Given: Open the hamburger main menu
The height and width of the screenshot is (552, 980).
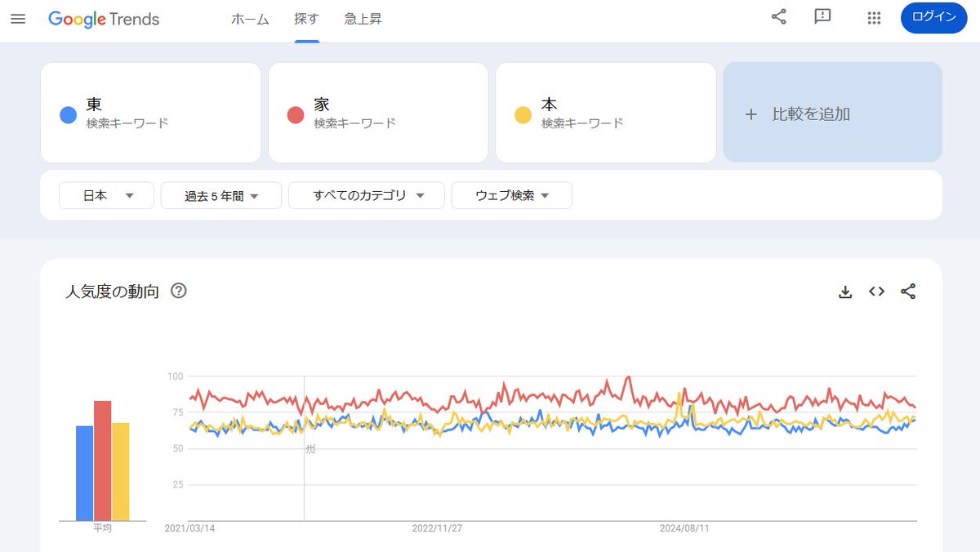Looking at the screenshot, I should (18, 18).
